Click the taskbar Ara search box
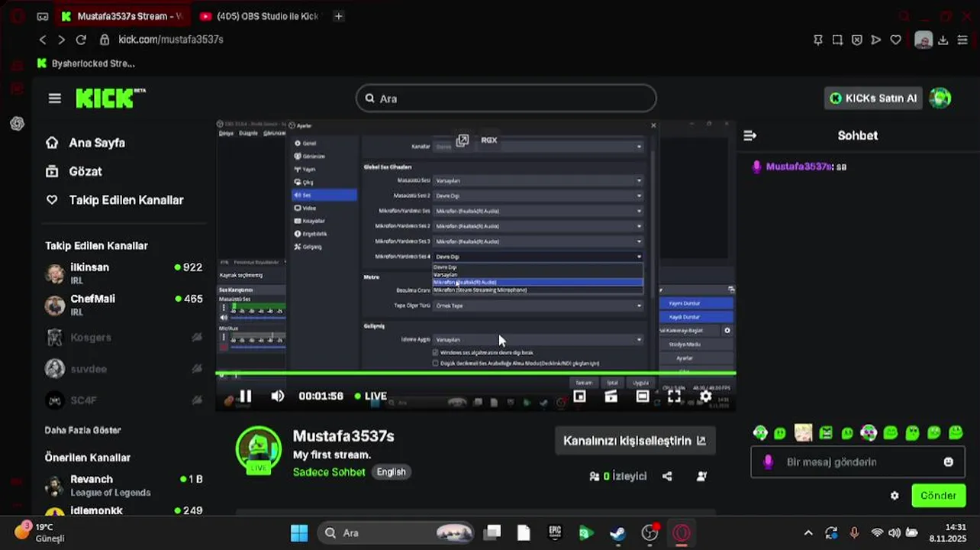The image size is (980, 550). click(395, 533)
